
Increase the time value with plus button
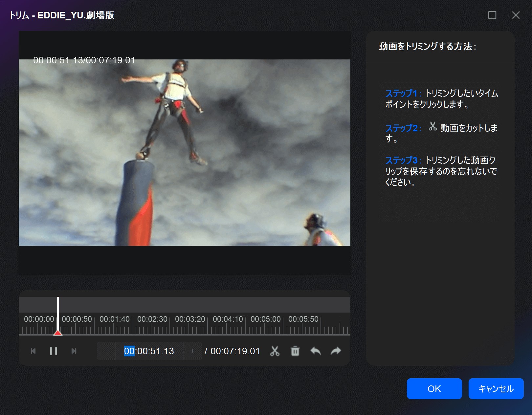click(193, 351)
